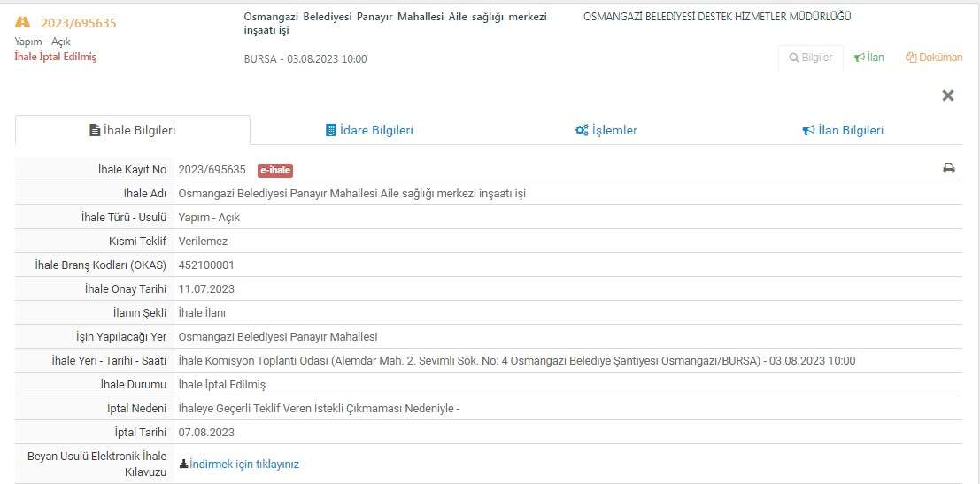Print the tender details with the printer icon
The width and height of the screenshot is (980, 484).
click(x=948, y=169)
